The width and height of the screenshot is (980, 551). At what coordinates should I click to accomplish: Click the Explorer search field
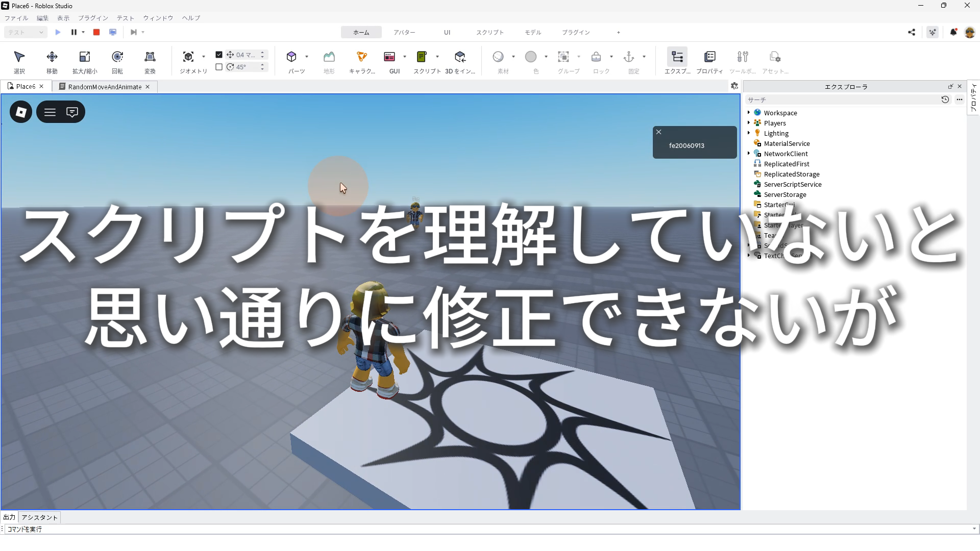pyautogui.click(x=842, y=100)
